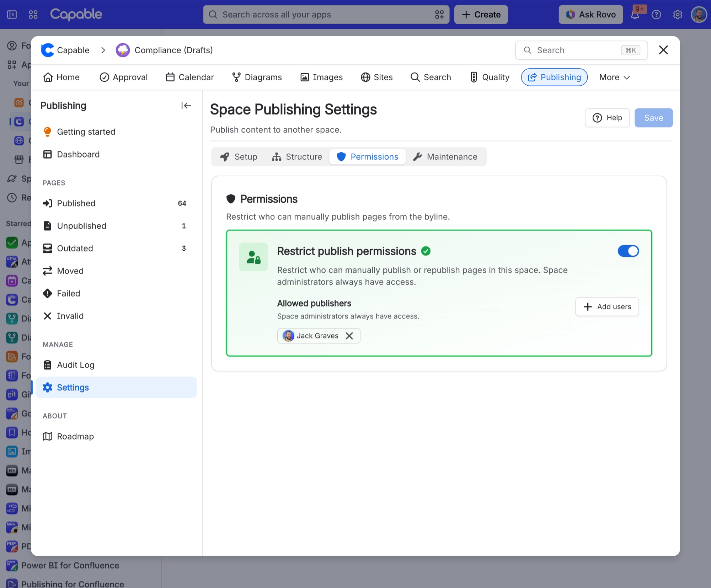Click the breadcrumb chevron separator

pyautogui.click(x=103, y=50)
